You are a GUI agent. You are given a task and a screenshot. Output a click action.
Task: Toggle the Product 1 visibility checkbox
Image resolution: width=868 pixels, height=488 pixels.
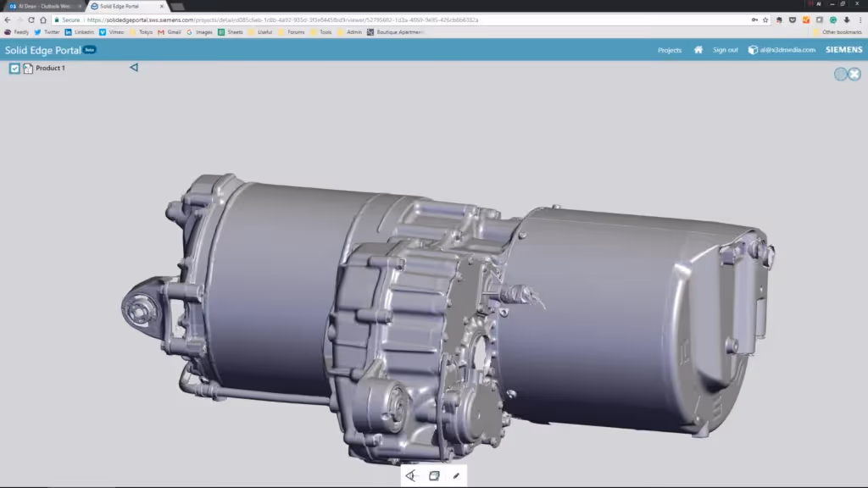[14, 68]
